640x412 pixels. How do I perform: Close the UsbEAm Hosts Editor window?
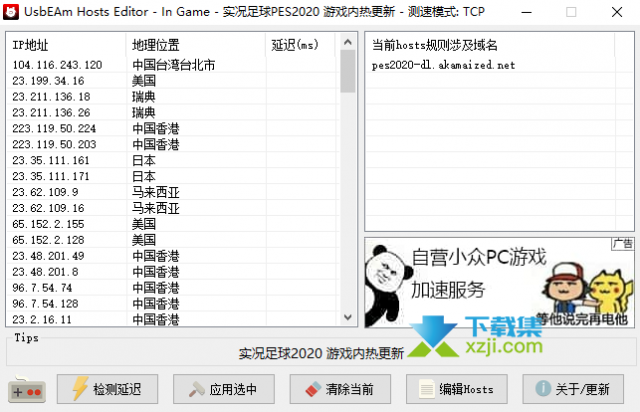[x=617, y=12]
